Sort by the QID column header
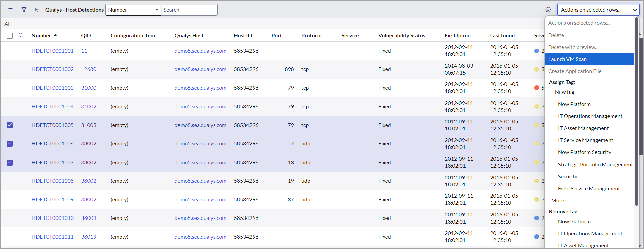The height and width of the screenshot is (249, 644). [86, 36]
